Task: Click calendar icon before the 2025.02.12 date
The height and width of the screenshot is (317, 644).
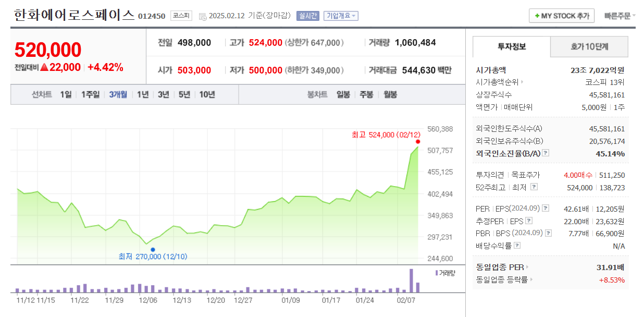Action: (203, 16)
